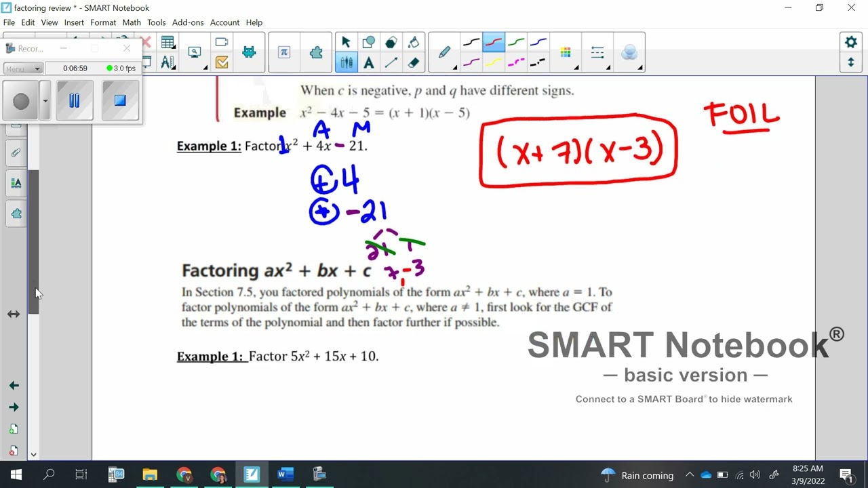The image size is (868, 488).
Task: Insert a table
Action: click(167, 43)
